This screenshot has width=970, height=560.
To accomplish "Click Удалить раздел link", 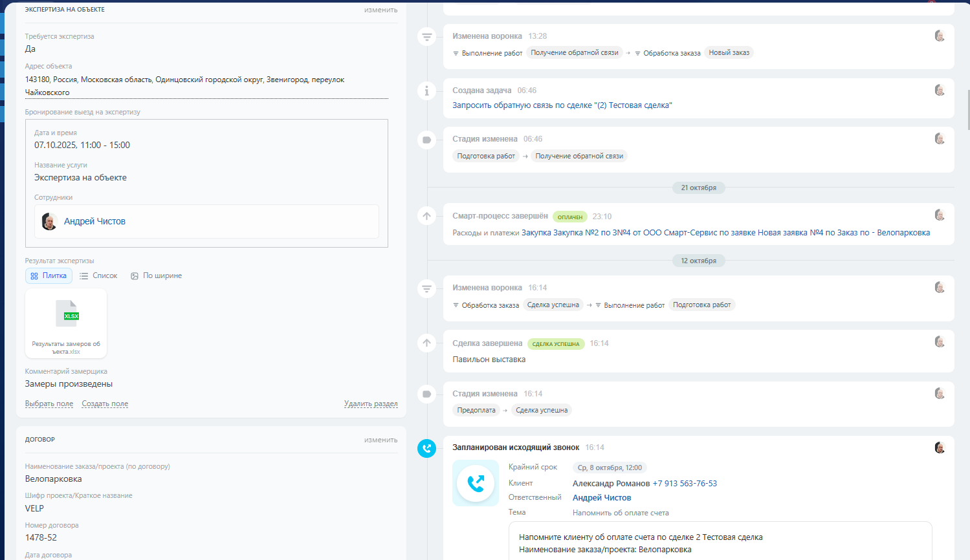I will pyautogui.click(x=371, y=404).
